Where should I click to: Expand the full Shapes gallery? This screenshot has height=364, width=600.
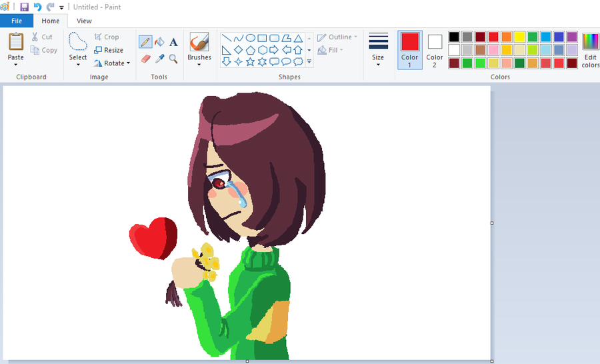[309, 61]
